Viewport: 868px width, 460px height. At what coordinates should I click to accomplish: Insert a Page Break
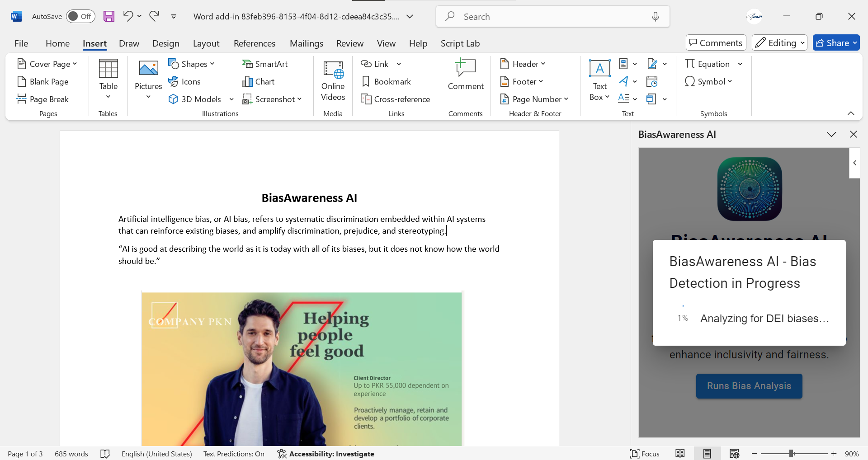(43, 99)
